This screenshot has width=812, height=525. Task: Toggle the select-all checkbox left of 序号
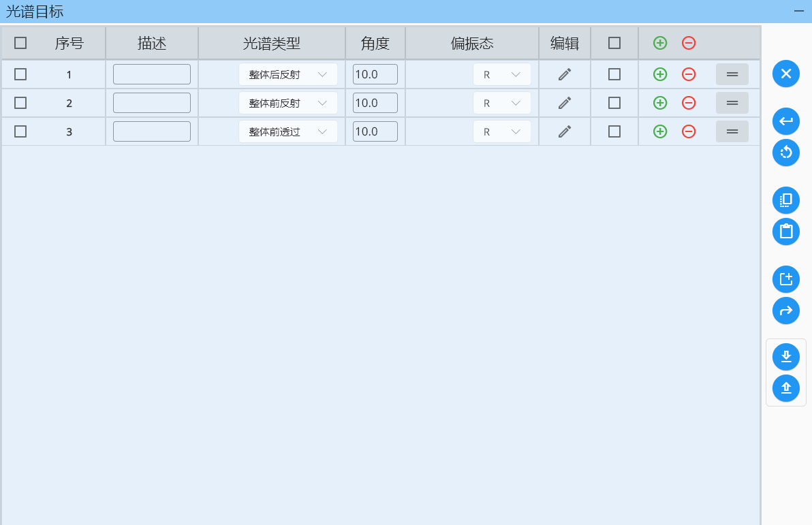(20, 43)
